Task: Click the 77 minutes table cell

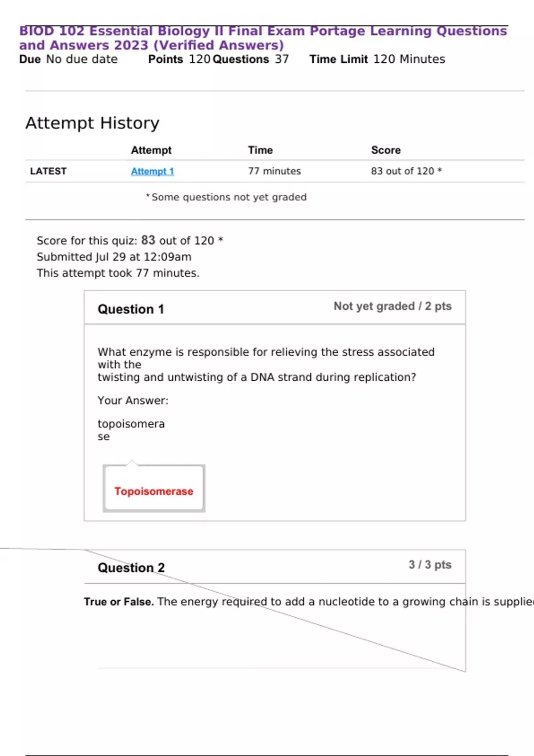Action: pos(274,171)
